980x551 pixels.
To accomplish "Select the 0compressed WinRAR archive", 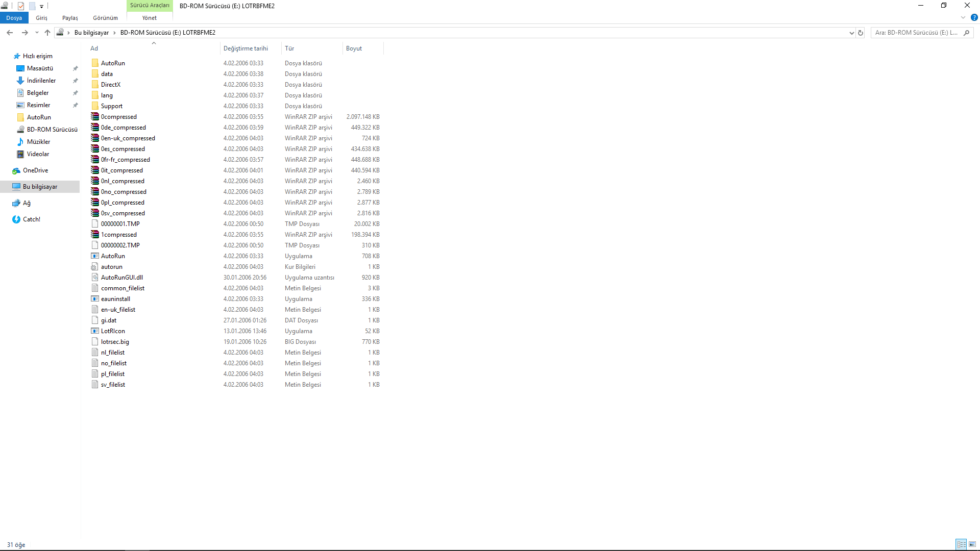I will [x=118, y=117].
